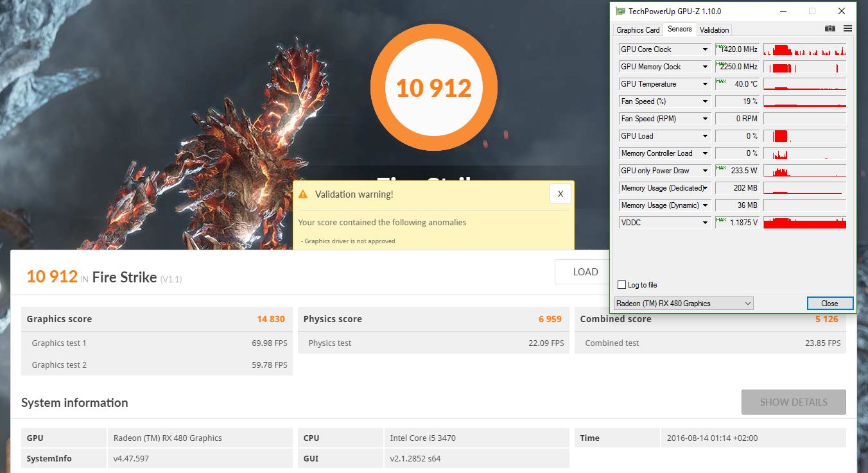Click the Fan Speed 19 % value
The image size is (868, 473).
[x=737, y=101]
